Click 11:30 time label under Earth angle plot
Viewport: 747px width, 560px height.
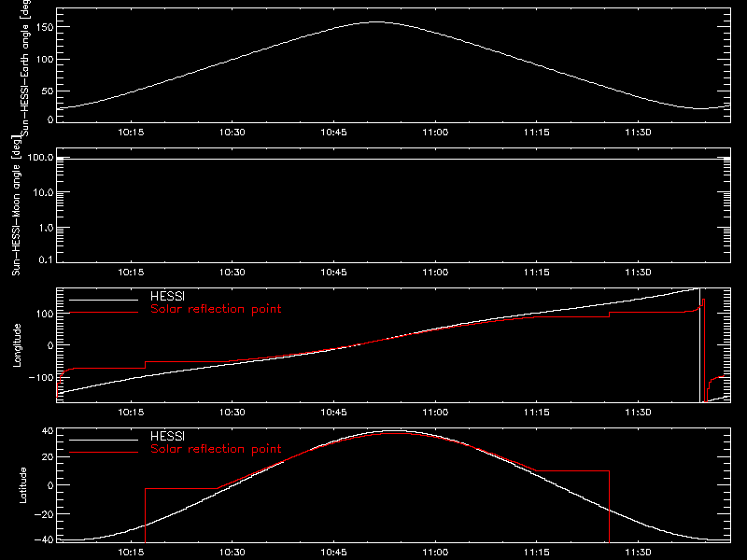click(x=638, y=133)
